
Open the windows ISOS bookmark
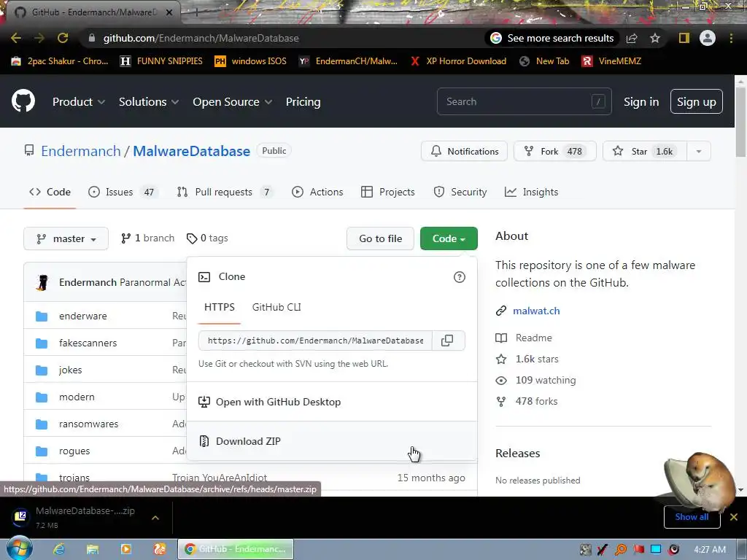pos(251,61)
